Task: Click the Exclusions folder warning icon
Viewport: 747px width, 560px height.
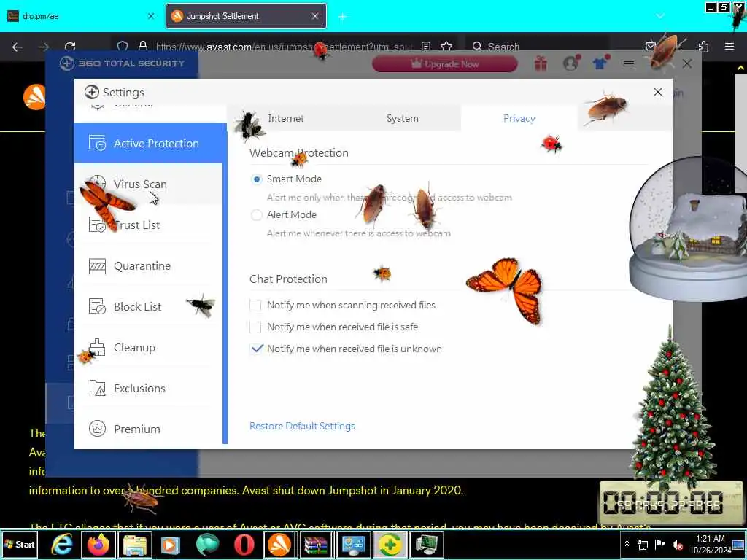Action: tap(97, 388)
